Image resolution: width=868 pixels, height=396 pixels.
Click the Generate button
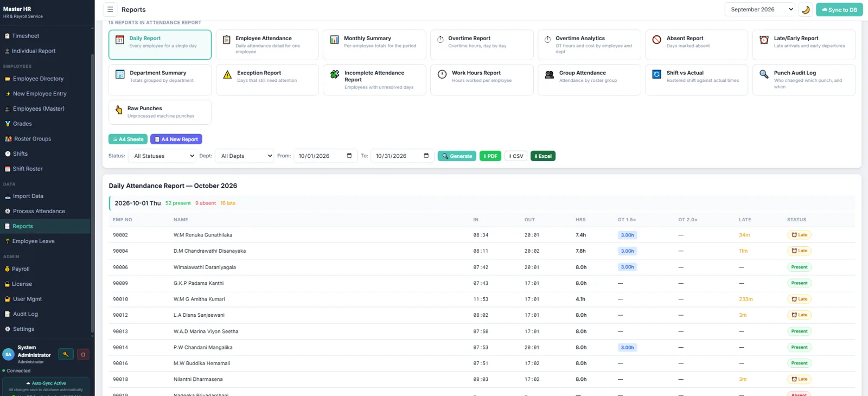(457, 156)
